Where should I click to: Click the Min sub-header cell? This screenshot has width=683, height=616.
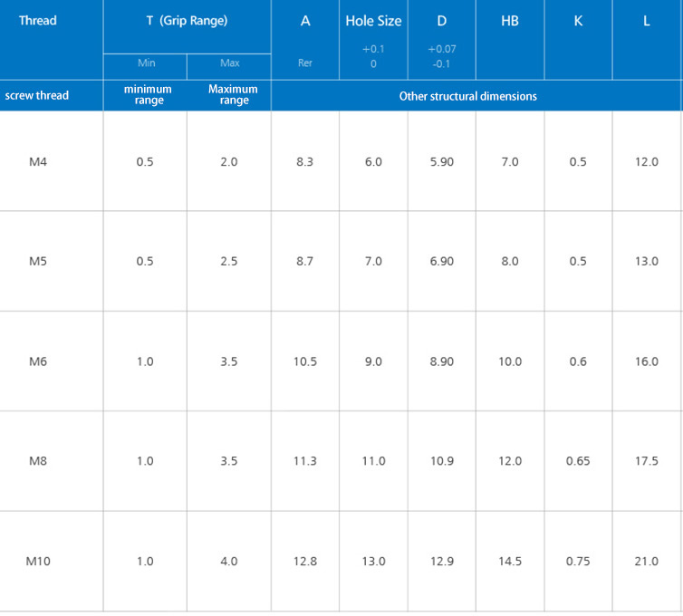coord(146,64)
